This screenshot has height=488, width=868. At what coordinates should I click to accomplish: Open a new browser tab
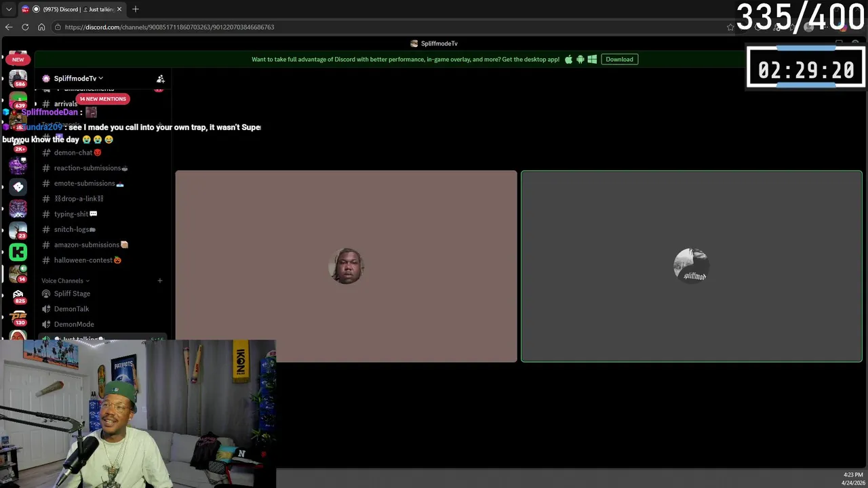coord(135,9)
